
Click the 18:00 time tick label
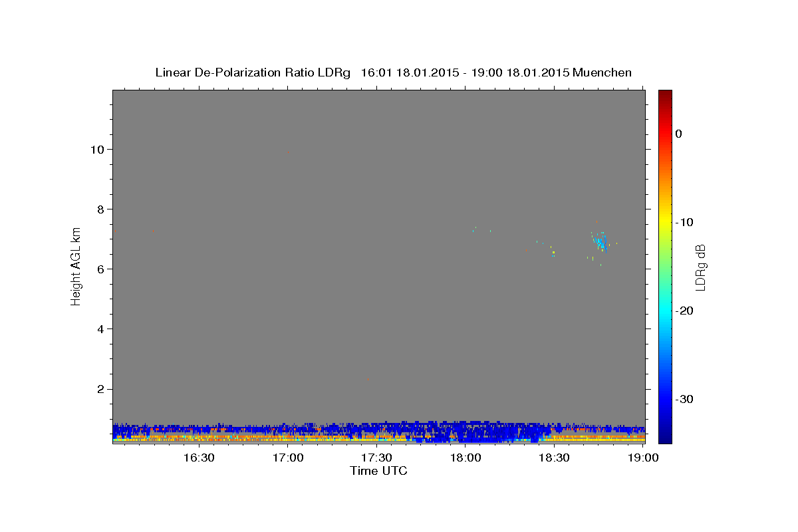pyautogui.click(x=465, y=458)
